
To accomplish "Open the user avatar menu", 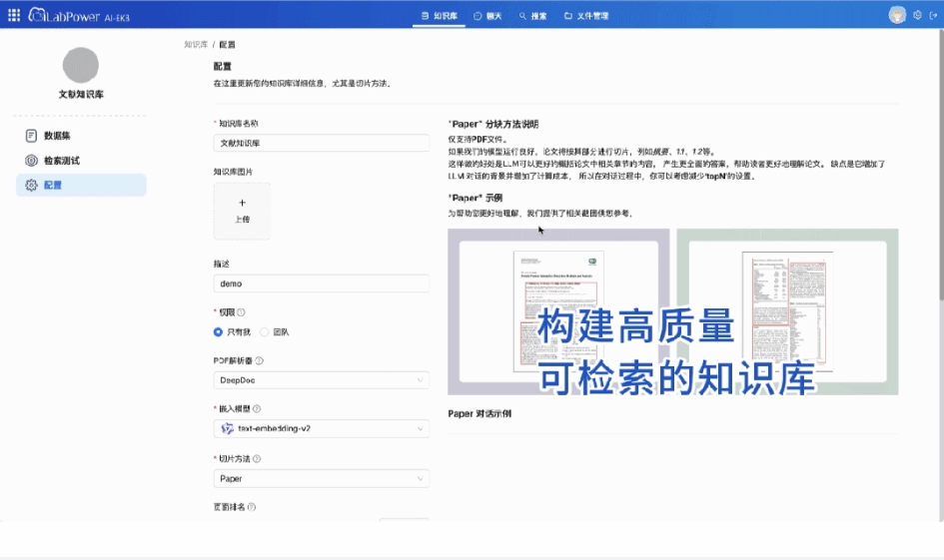I will 897,15.
